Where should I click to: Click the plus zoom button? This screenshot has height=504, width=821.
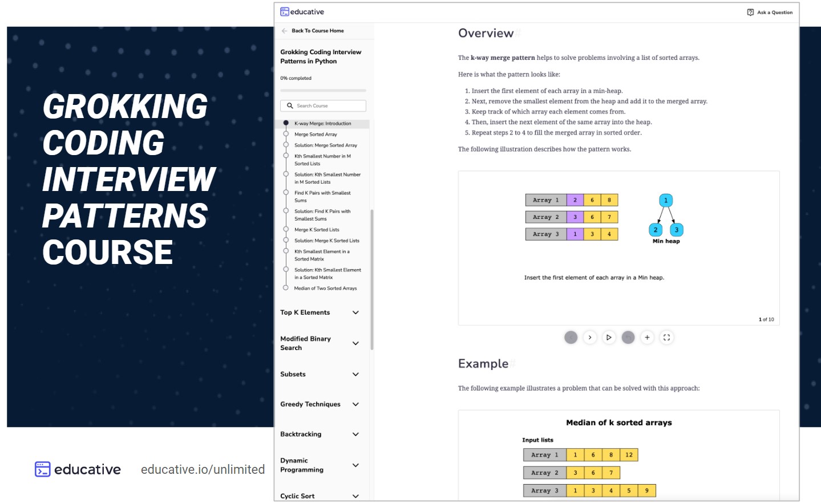pyautogui.click(x=647, y=338)
